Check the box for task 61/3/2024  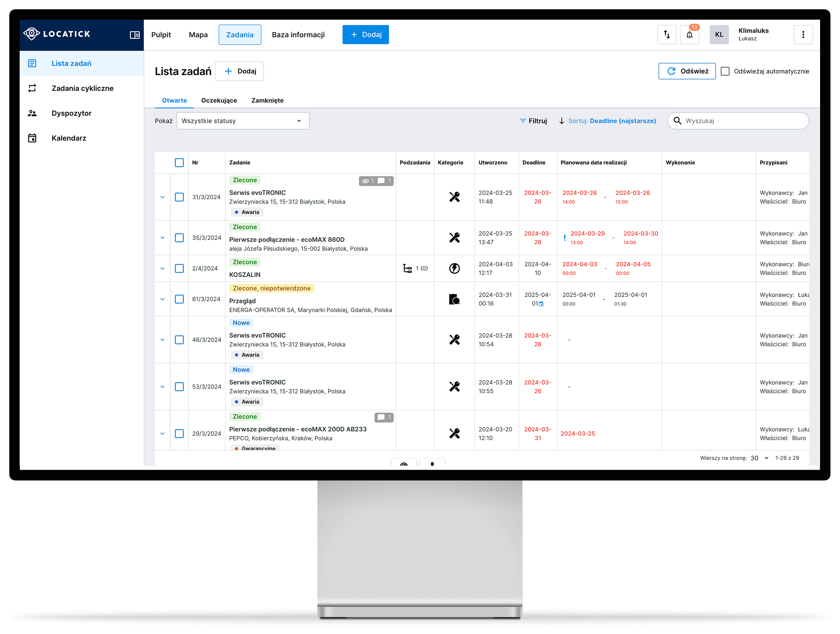tap(179, 299)
